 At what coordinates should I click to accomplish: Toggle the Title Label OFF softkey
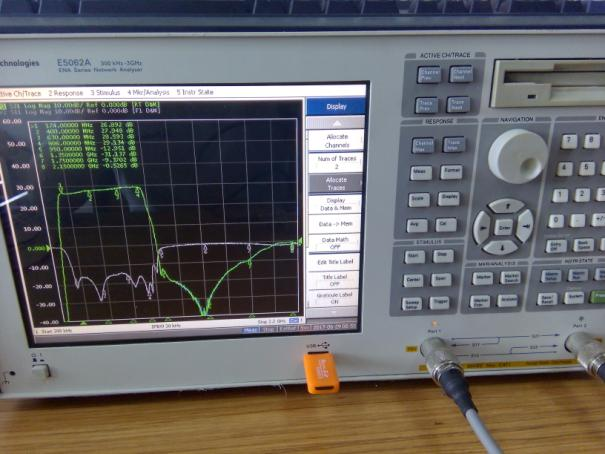pos(335,280)
